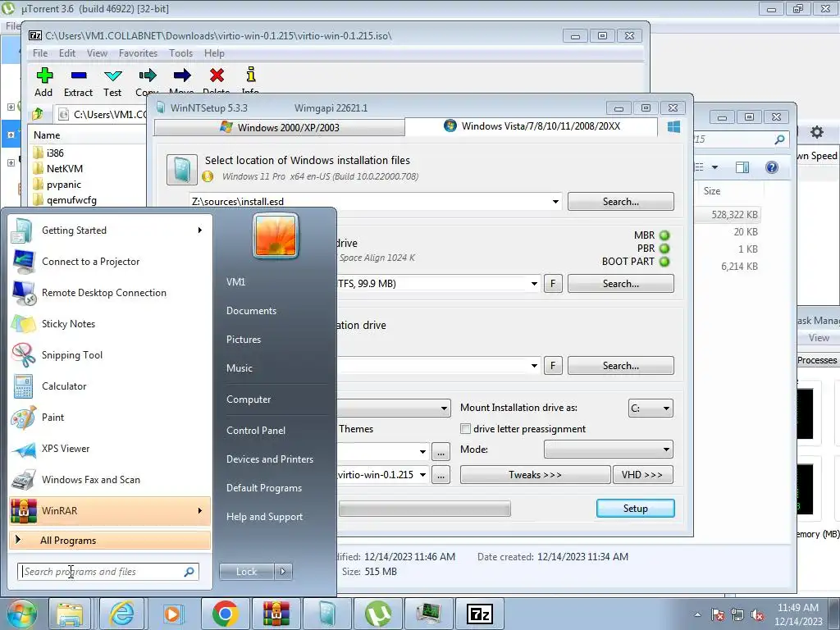Open Mount Installation drive letter dropdown
The height and width of the screenshot is (630, 840).
651,409
